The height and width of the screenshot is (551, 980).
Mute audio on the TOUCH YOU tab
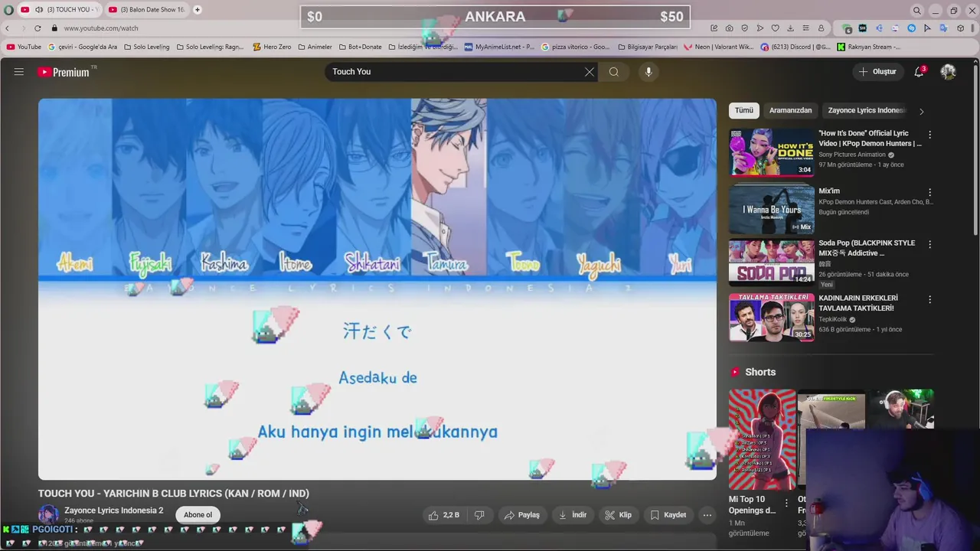(39, 10)
